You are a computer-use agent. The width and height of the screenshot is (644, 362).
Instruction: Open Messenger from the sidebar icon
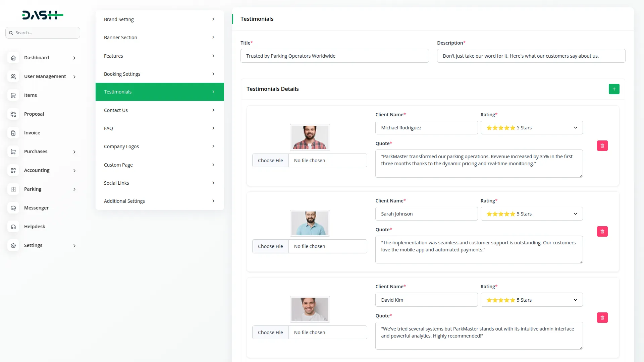[x=13, y=208]
